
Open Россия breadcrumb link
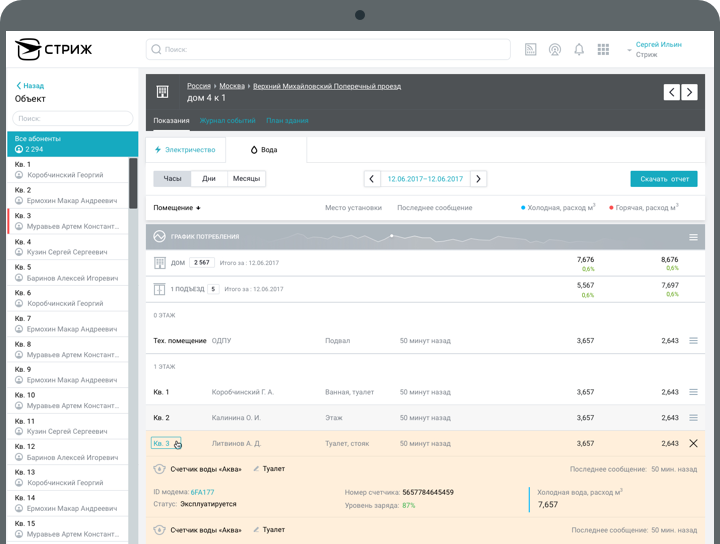coord(198,86)
